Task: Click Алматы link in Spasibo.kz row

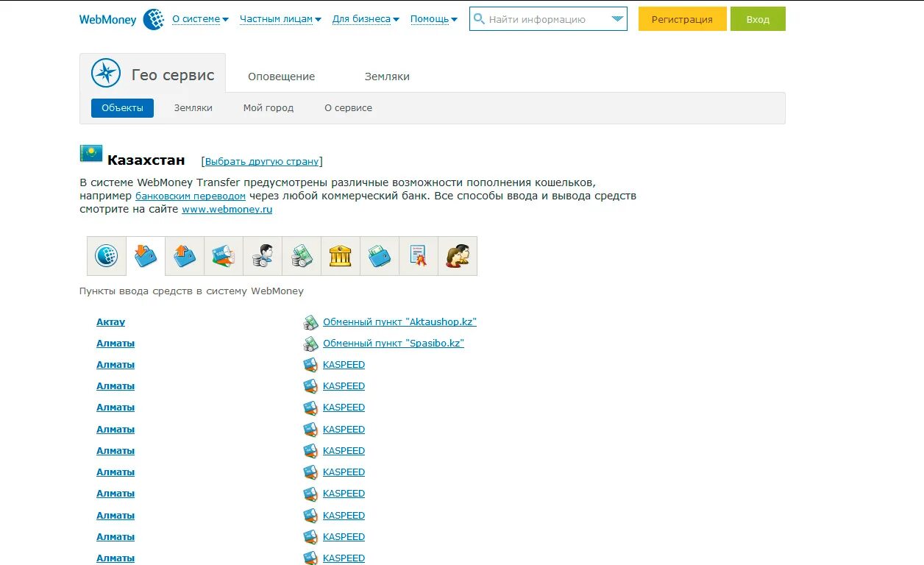Action: (115, 344)
